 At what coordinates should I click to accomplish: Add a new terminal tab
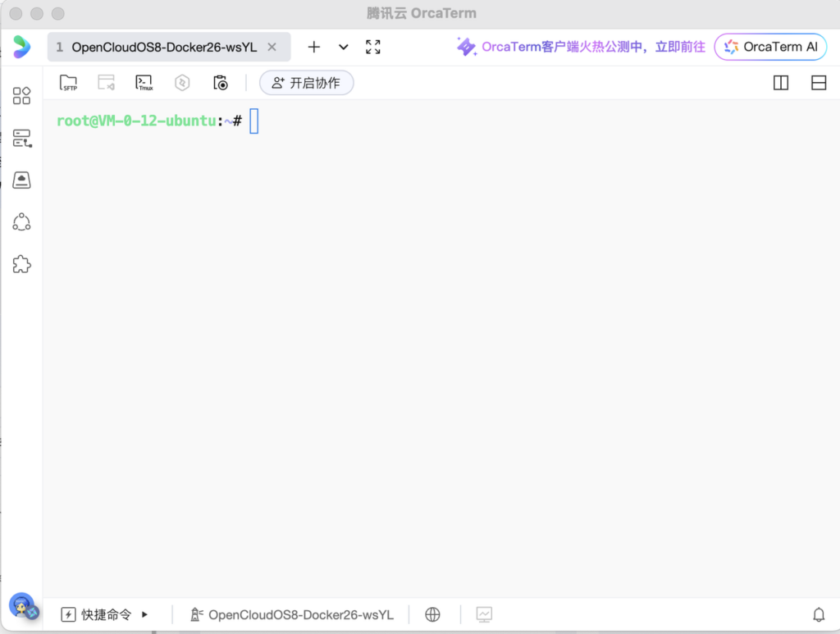[x=313, y=47]
